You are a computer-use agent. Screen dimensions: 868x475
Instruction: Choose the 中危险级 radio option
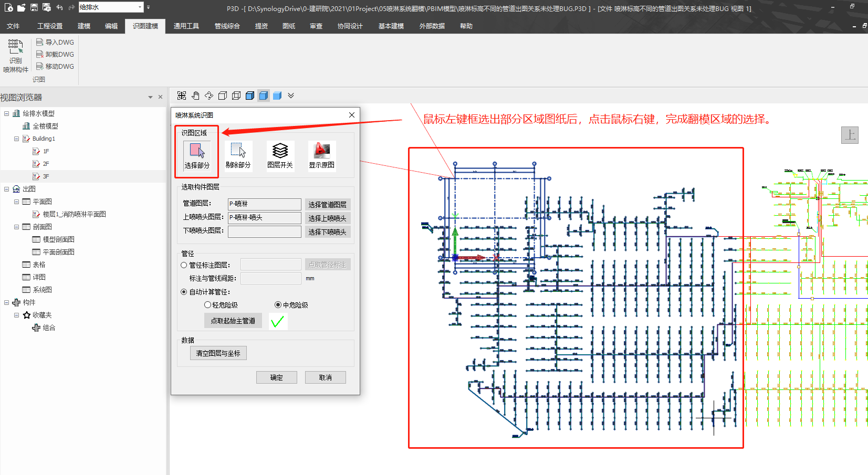pyautogui.click(x=278, y=305)
